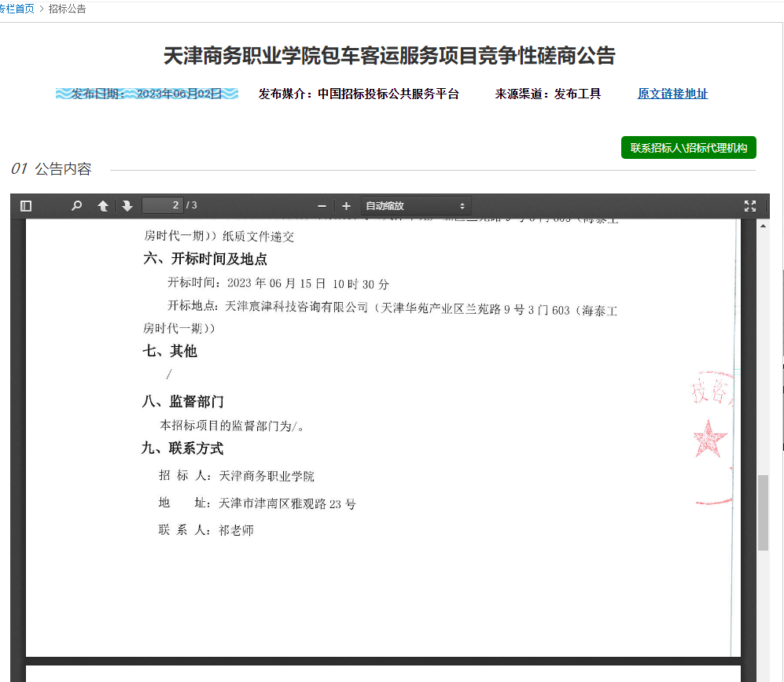The height and width of the screenshot is (682, 784).
Task: Go to 专栏首页 breadcrumb link
Action: click(17, 9)
